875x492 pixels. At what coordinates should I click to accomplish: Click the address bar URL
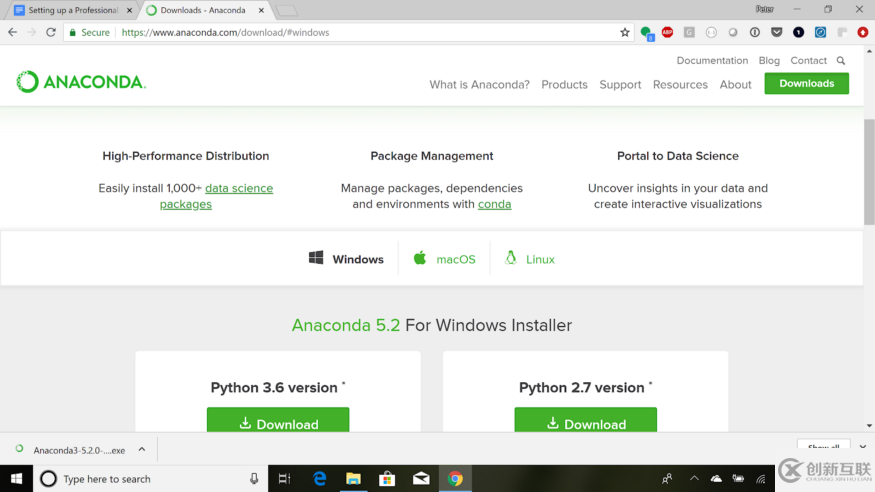(x=225, y=32)
